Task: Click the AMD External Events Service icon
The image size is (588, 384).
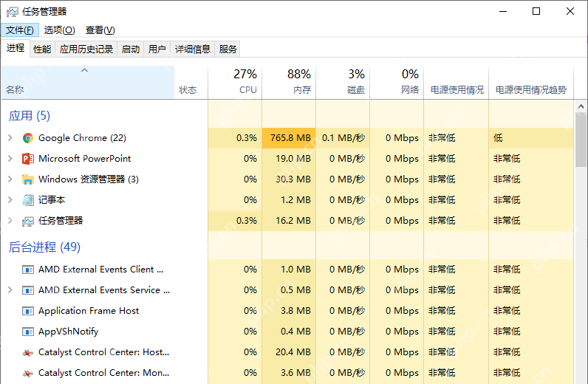Action: point(28,290)
